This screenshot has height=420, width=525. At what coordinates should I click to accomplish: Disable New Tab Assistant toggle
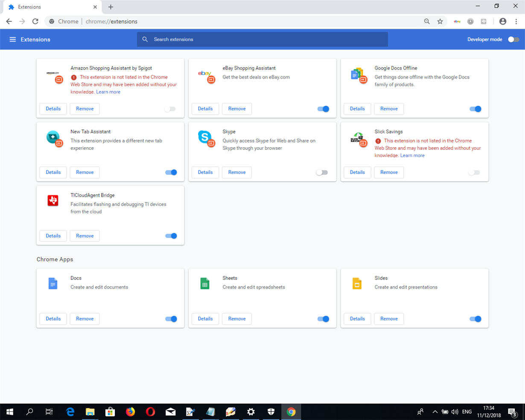171,172
